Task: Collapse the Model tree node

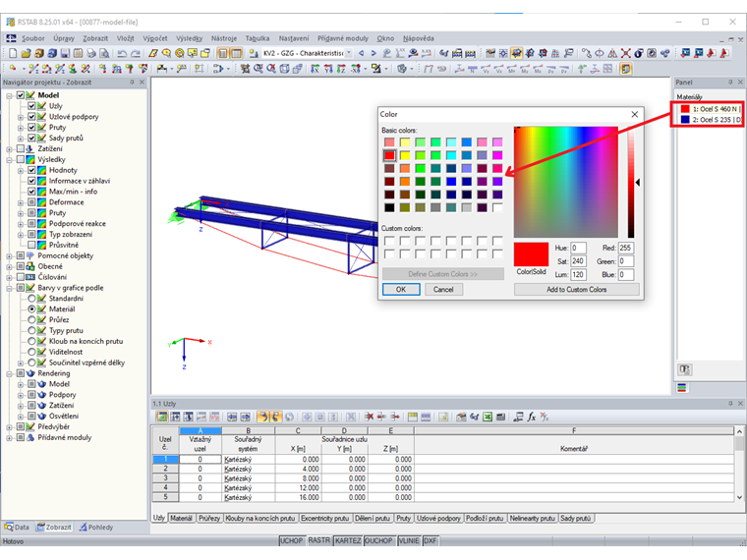Action: click(x=9, y=95)
